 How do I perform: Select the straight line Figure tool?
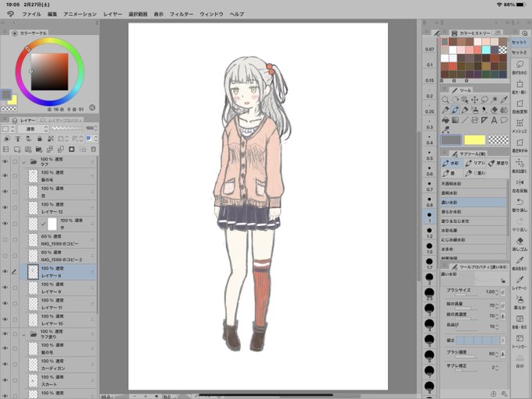[465, 120]
